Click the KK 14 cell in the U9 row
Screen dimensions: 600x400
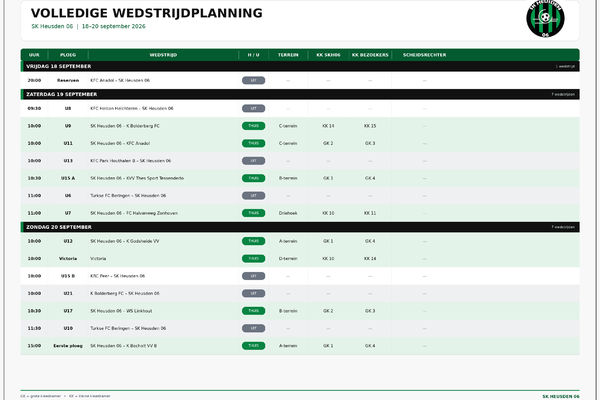coord(328,126)
